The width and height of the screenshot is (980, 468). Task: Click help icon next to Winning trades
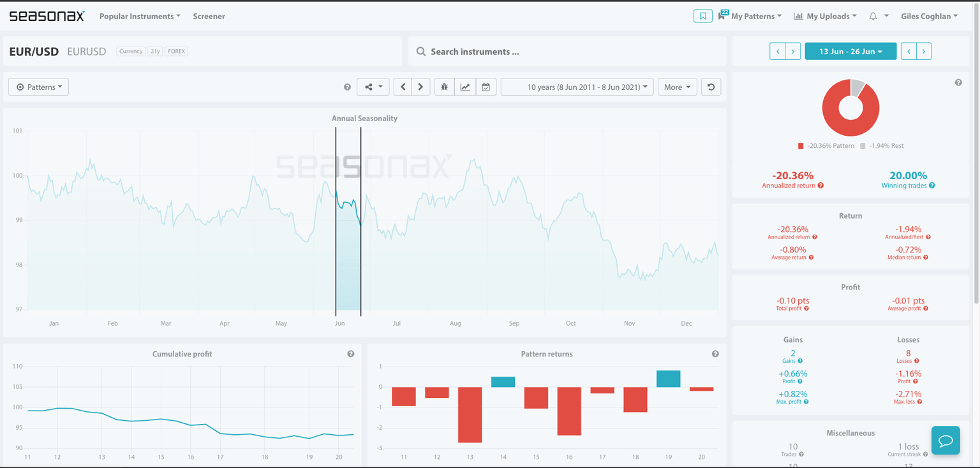pyautogui.click(x=932, y=186)
